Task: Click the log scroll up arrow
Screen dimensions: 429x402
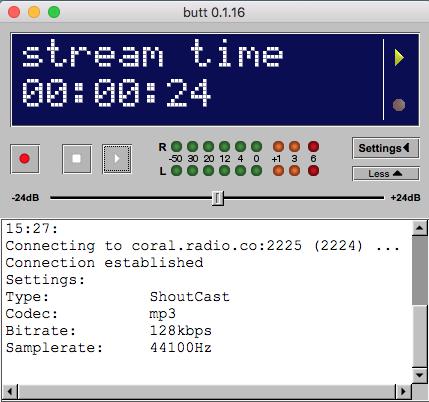Action: pos(420,228)
